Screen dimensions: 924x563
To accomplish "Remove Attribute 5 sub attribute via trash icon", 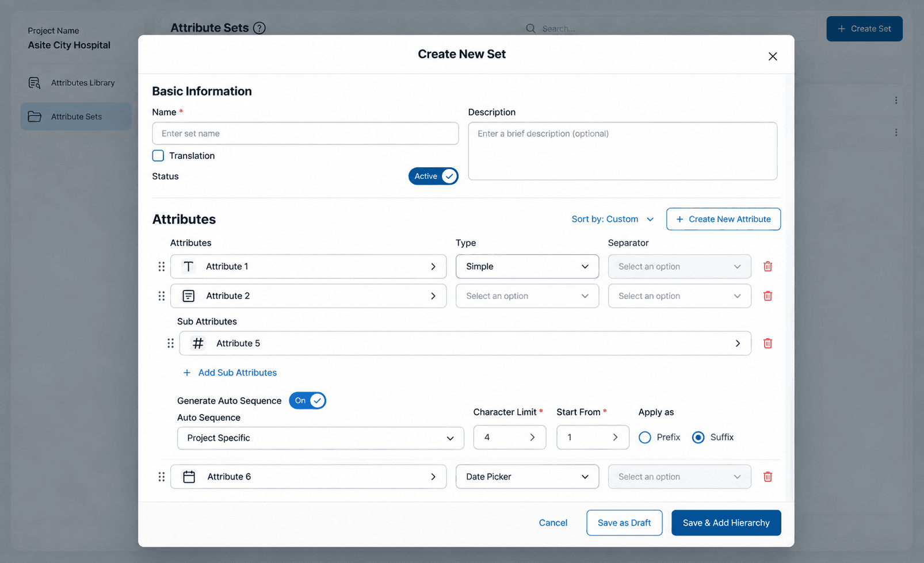I will pos(768,343).
